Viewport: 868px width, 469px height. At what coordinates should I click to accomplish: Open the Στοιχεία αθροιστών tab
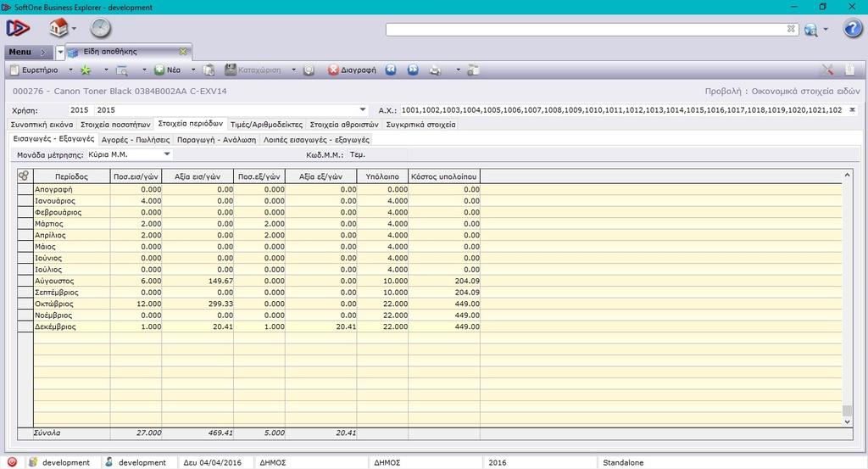[344, 125]
